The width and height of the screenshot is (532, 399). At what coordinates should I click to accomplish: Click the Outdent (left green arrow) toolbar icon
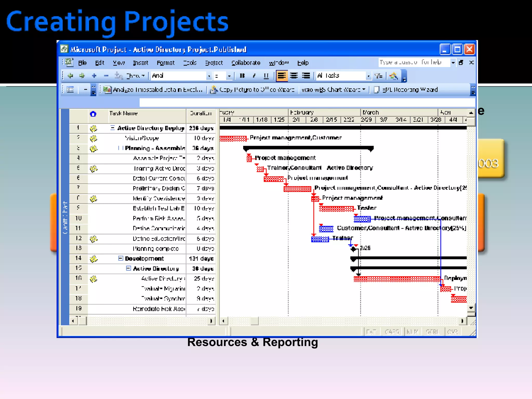pyautogui.click(x=70, y=76)
